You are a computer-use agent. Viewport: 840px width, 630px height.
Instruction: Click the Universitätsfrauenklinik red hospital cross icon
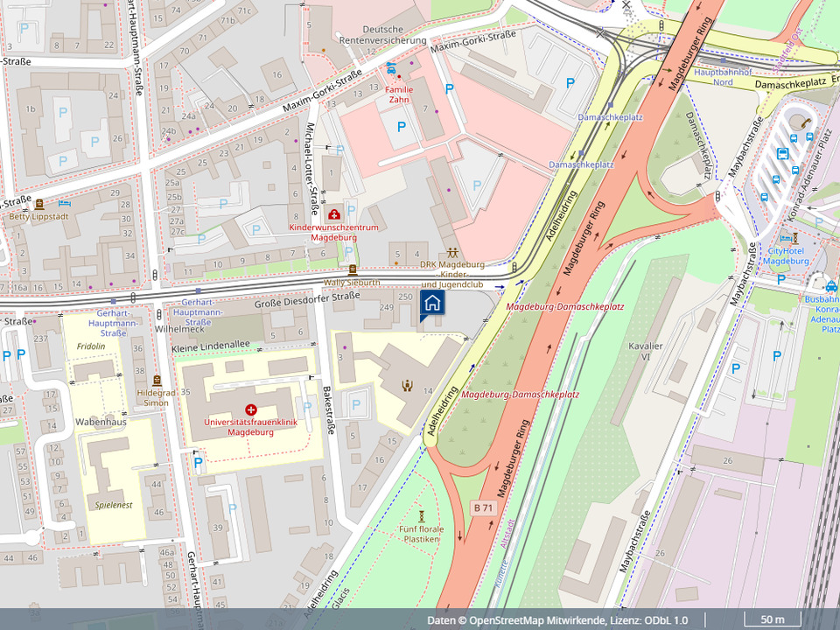coord(251,409)
